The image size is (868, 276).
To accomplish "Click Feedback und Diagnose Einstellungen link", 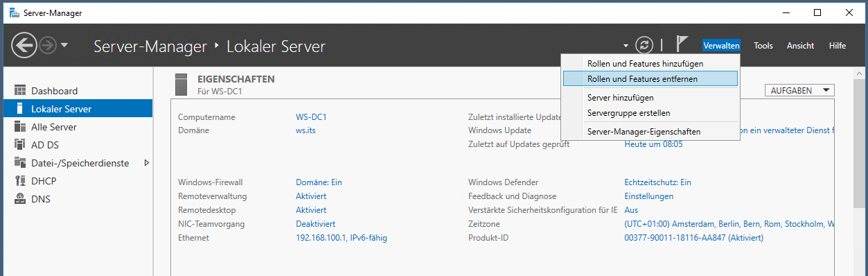I will click(x=648, y=196).
